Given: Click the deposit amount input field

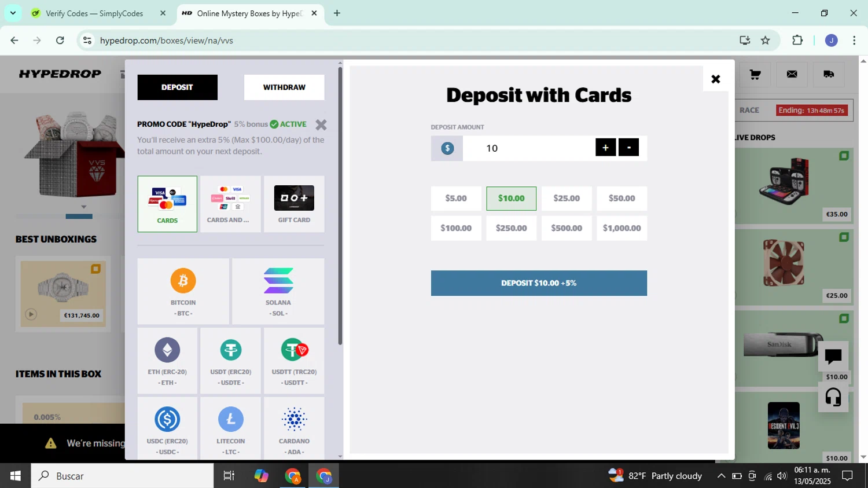Looking at the screenshot, I should click(x=528, y=148).
